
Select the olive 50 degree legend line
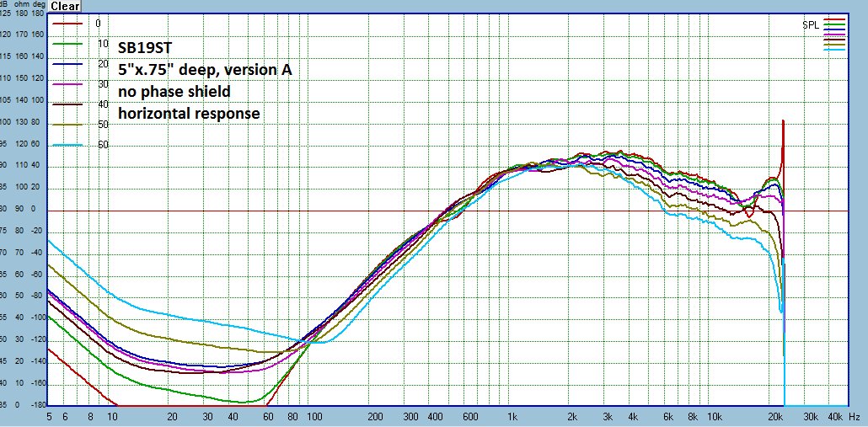pos(67,125)
